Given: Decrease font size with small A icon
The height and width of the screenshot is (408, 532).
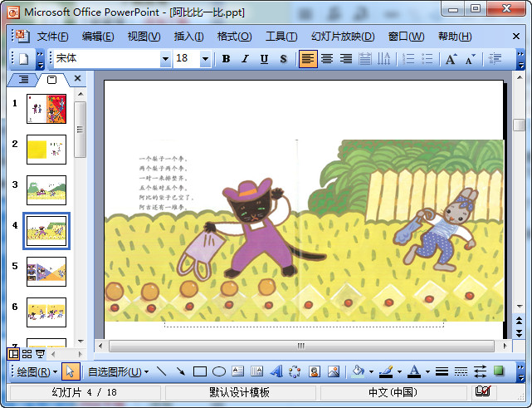Looking at the screenshot, I should coord(470,59).
